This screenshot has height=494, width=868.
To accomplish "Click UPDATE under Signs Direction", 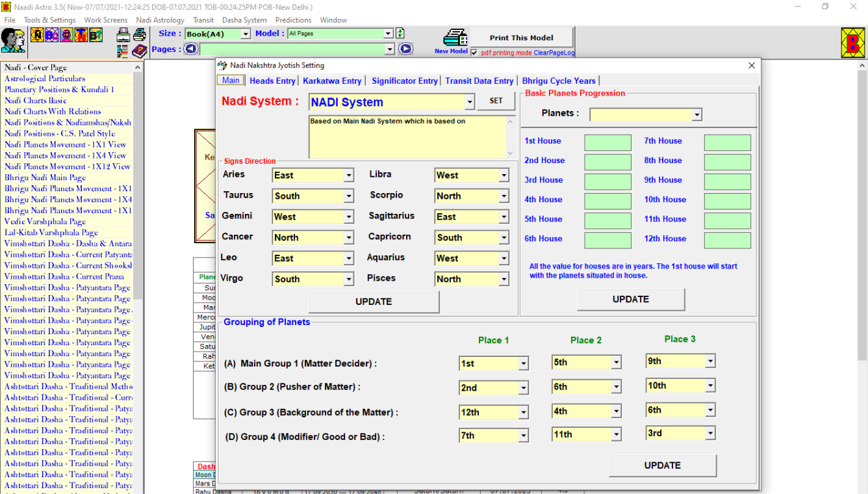I will (374, 302).
